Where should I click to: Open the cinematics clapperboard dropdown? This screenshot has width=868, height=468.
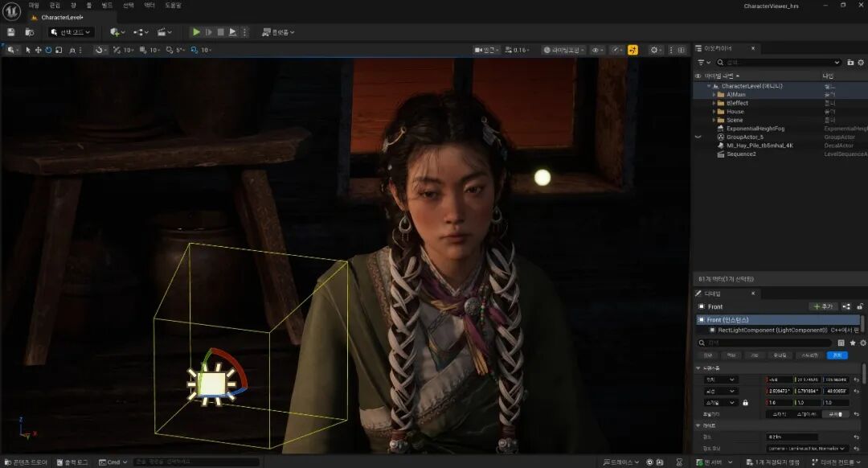[x=165, y=32]
